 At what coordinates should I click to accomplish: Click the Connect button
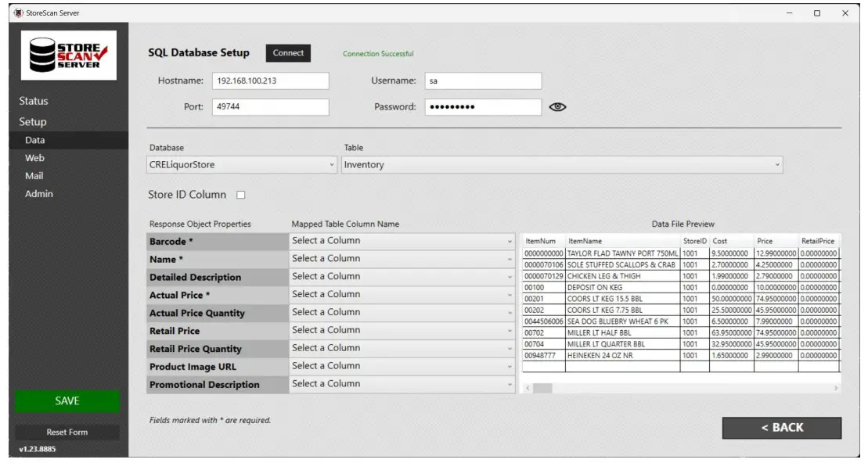pyautogui.click(x=288, y=53)
